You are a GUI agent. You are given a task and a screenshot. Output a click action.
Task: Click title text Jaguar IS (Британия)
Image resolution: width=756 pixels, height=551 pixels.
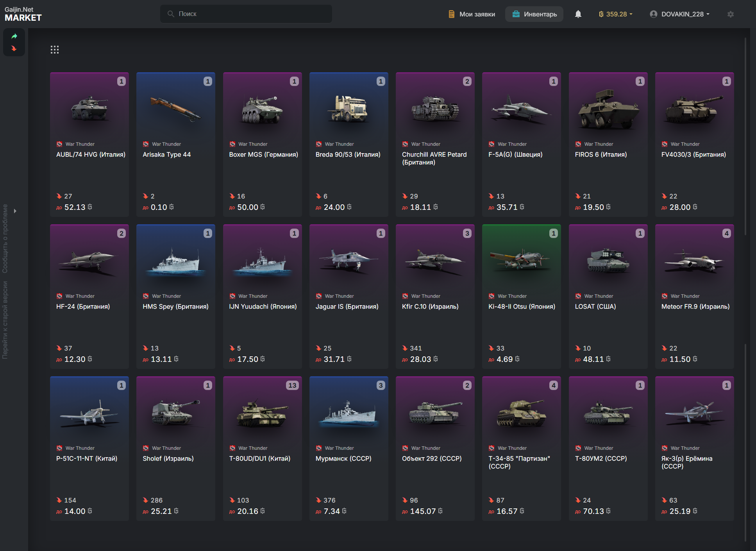pyautogui.click(x=347, y=306)
